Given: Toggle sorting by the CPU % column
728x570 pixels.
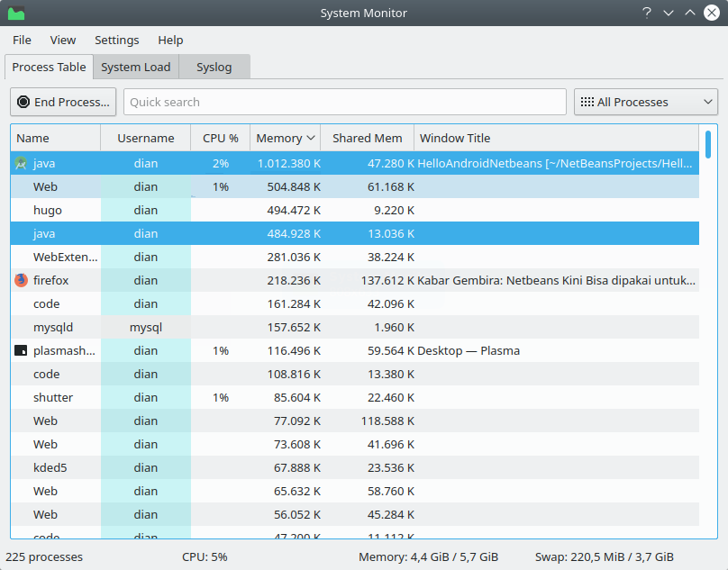Looking at the screenshot, I should click(x=219, y=138).
